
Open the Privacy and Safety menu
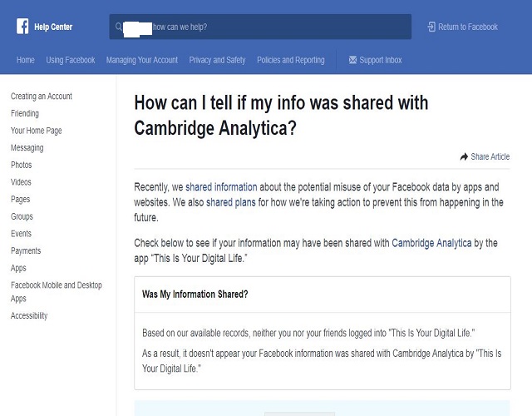217,60
